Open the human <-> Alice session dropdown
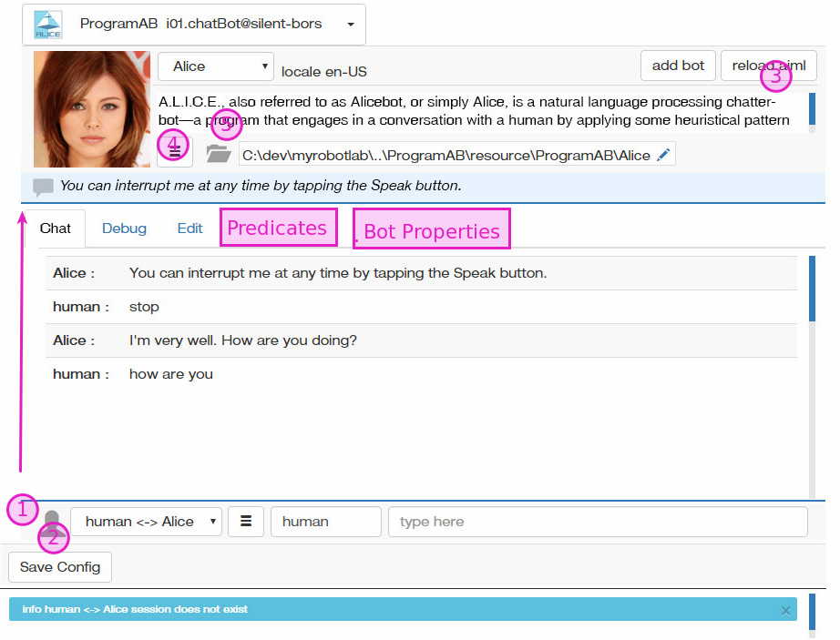840x640 pixels. 147,522
